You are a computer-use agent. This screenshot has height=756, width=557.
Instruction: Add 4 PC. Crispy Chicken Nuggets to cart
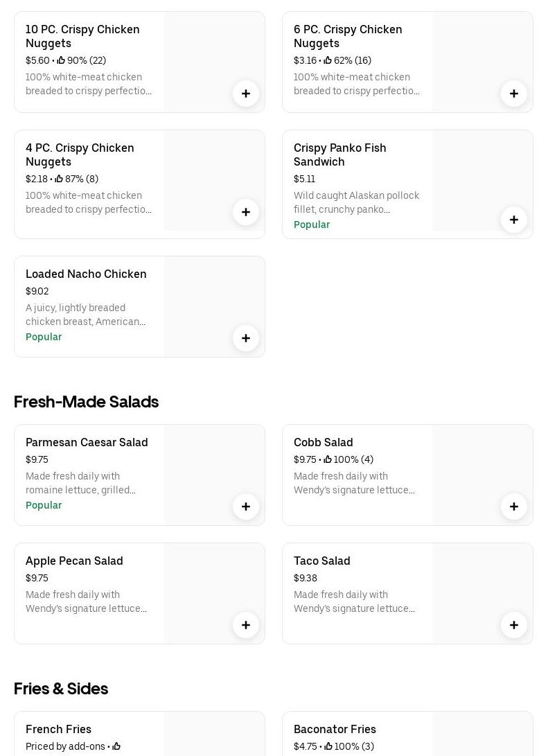coord(246,212)
